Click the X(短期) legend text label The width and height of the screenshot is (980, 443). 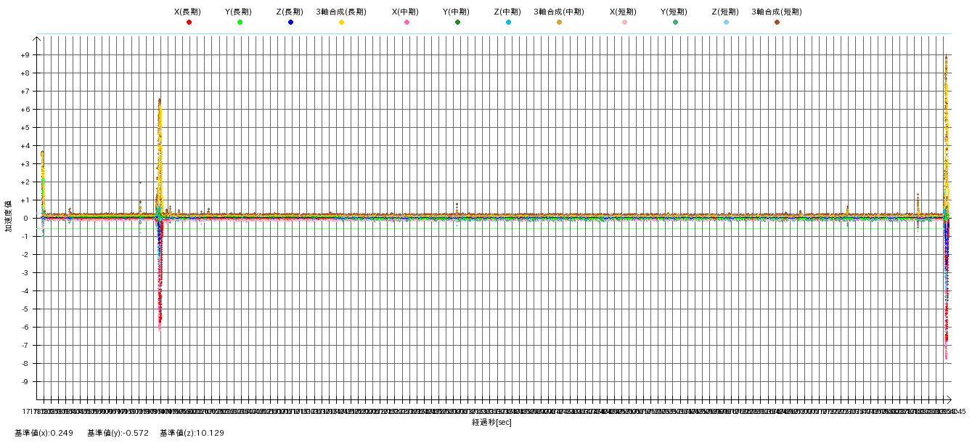tap(623, 12)
